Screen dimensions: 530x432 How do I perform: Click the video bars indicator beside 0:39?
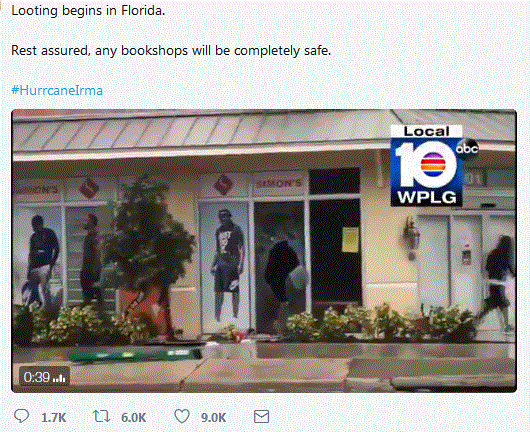(59, 378)
